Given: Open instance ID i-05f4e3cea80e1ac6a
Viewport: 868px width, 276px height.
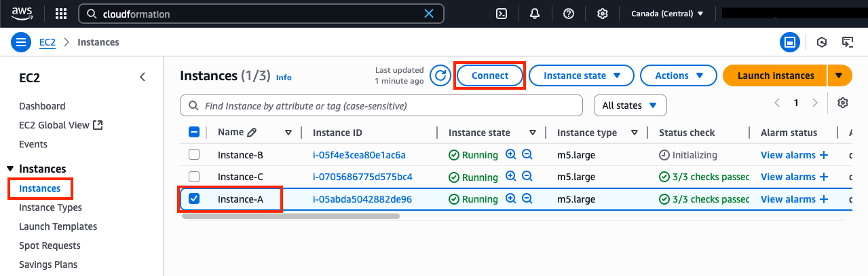Looking at the screenshot, I should coord(359,155).
